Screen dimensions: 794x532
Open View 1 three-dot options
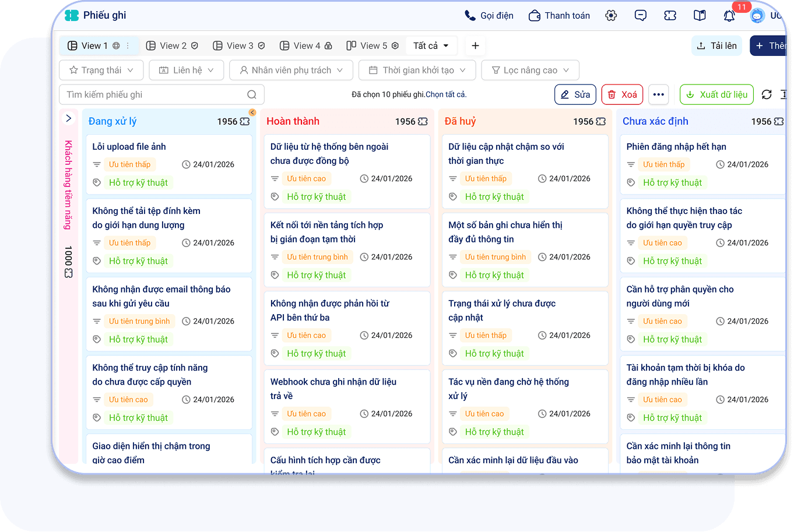tap(128, 45)
